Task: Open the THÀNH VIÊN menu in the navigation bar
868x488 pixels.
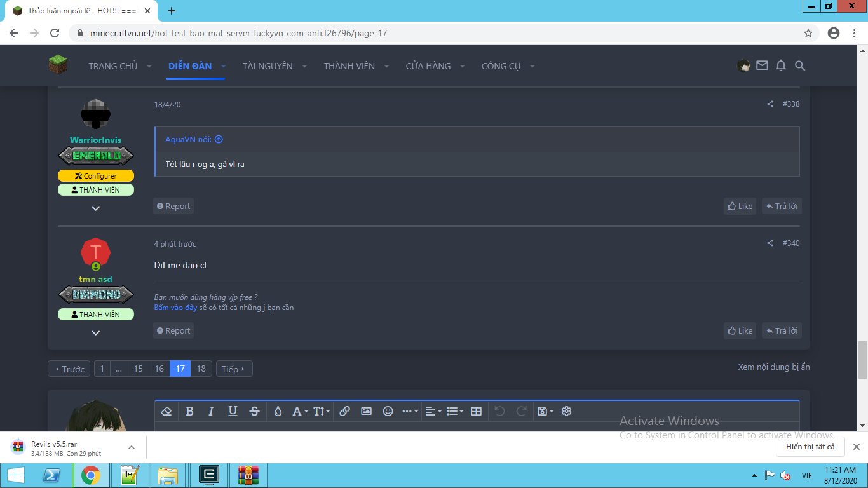Action: click(349, 66)
